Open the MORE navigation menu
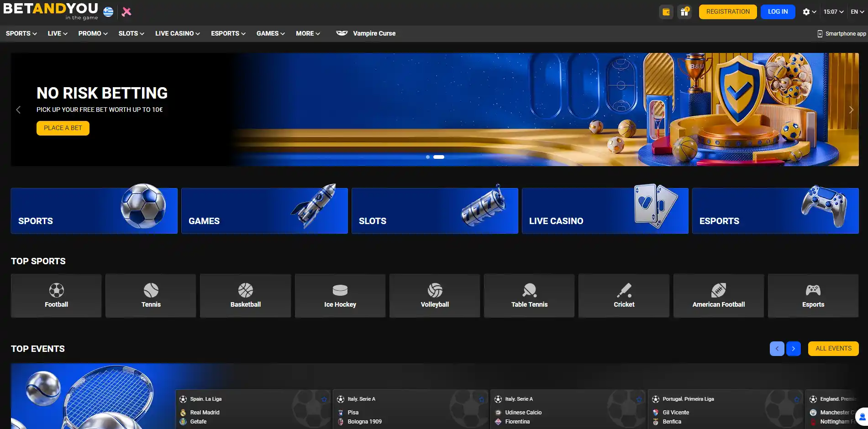 308,33
